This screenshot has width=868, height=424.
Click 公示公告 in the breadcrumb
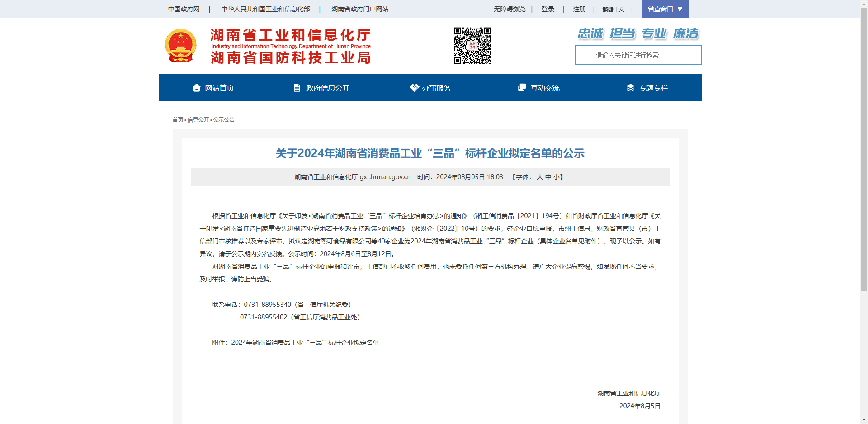pyautogui.click(x=224, y=119)
